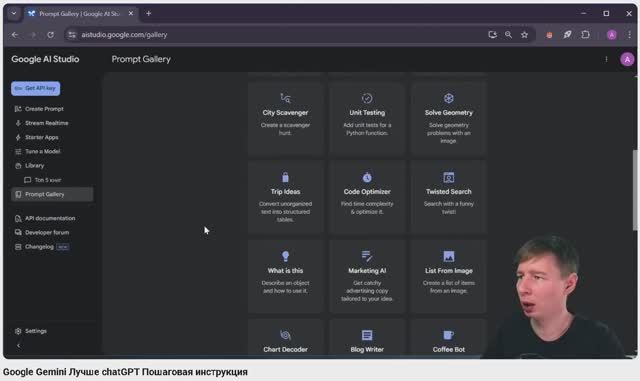Open Create Prompt in the sidebar
This screenshot has width=640, height=381.
(44, 109)
